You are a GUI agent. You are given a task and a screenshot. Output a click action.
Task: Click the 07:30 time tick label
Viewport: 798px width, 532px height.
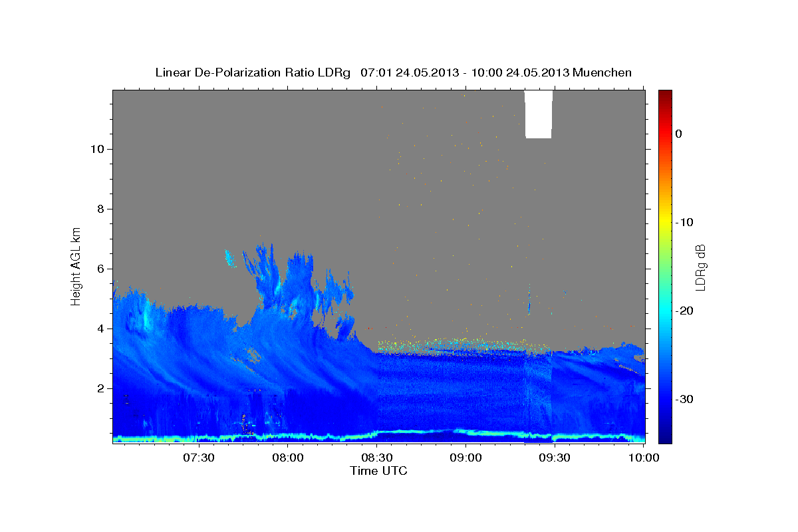pyautogui.click(x=199, y=458)
